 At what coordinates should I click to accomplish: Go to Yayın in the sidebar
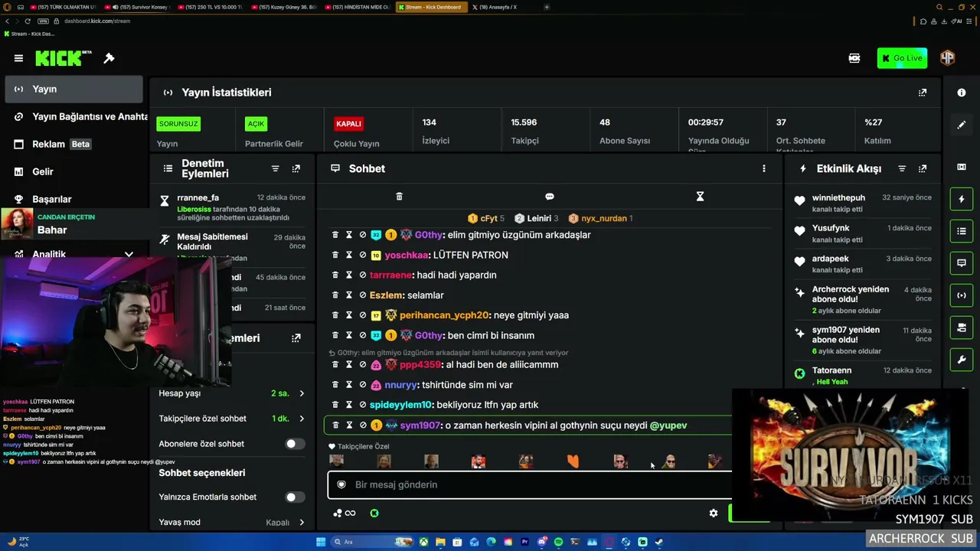tap(73, 89)
